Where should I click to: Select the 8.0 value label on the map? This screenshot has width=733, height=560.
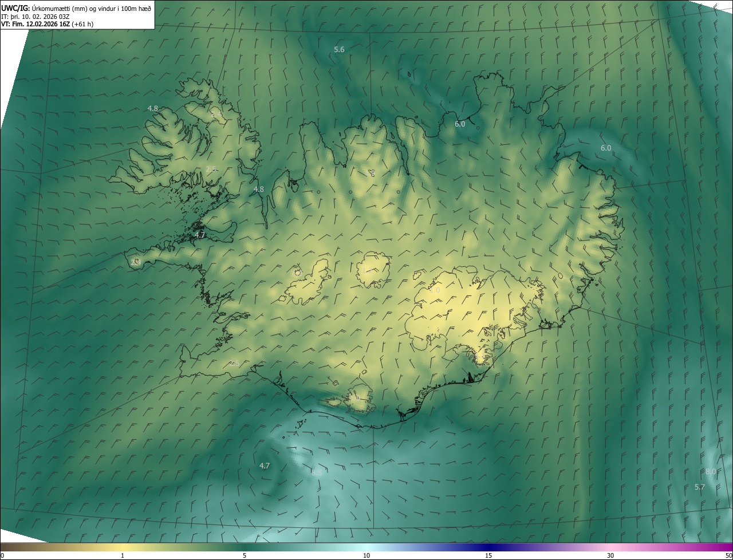click(x=711, y=472)
